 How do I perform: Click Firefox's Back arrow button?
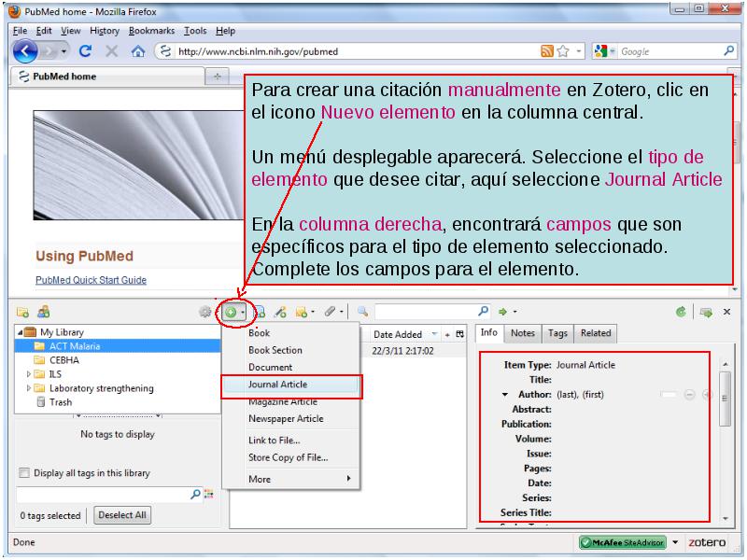(25, 51)
